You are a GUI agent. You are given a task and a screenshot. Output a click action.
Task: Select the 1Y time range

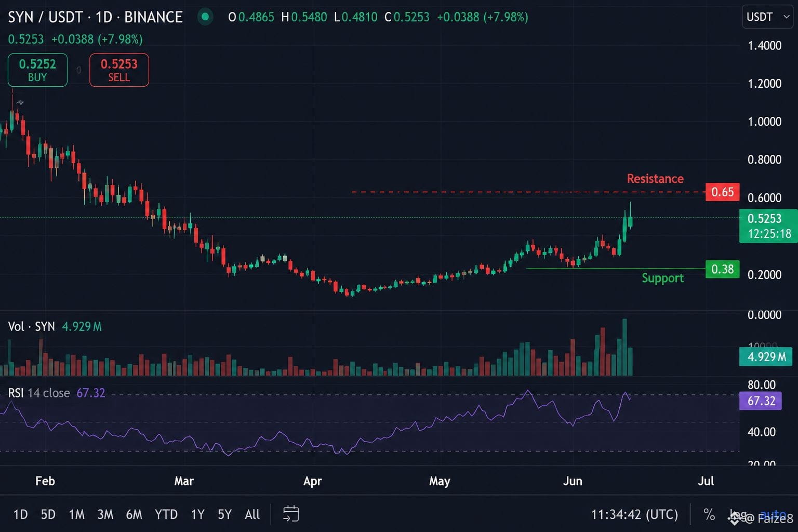[197, 514]
